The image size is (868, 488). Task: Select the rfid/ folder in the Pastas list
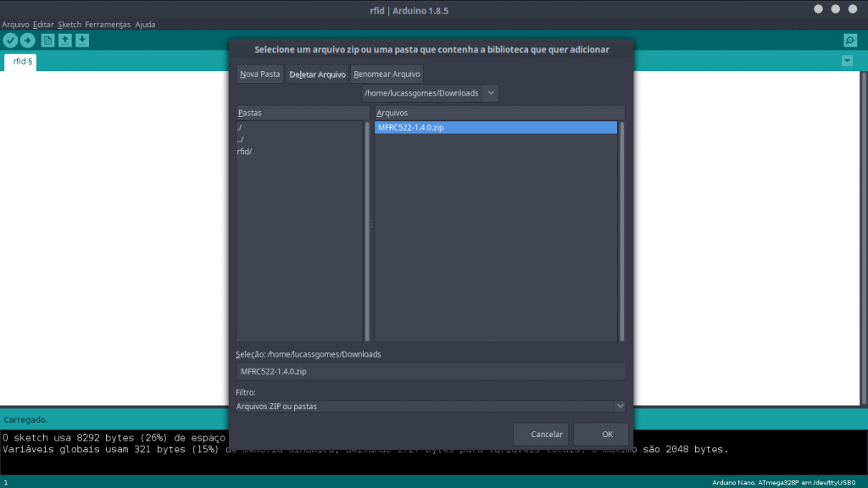tap(244, 152)
